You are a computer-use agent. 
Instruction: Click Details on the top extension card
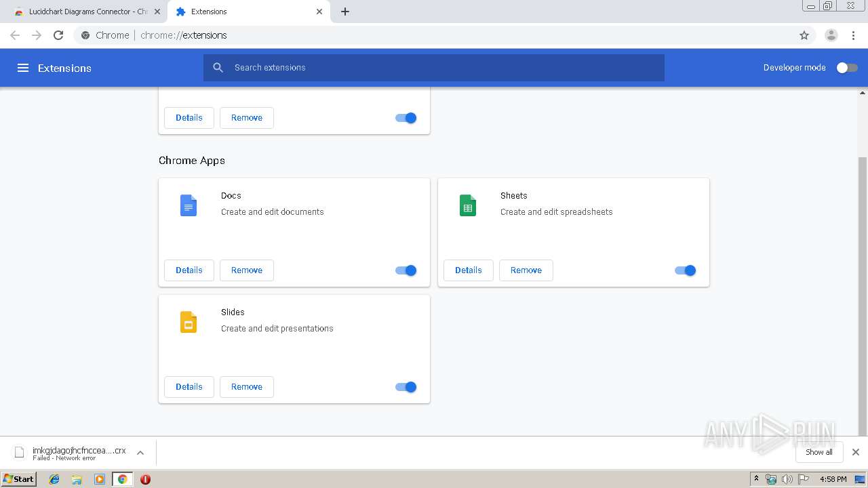pos(189,118)
